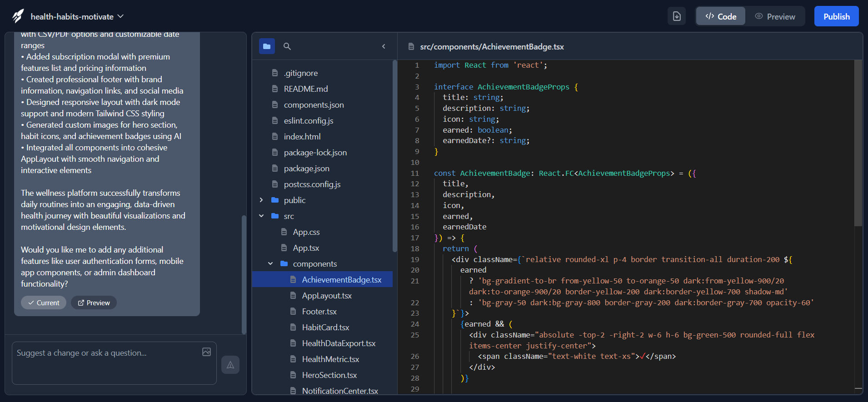Switch to the Preview tab in header

click(x=775, y=16)
